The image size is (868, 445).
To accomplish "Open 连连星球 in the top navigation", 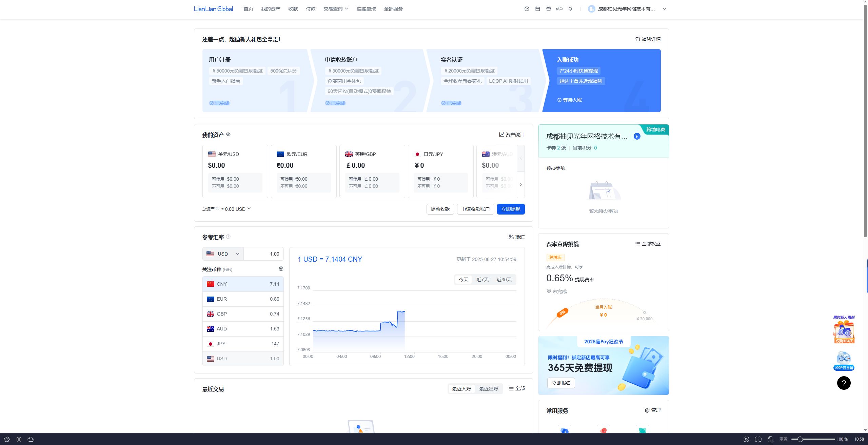I will (x=366, y=9).
